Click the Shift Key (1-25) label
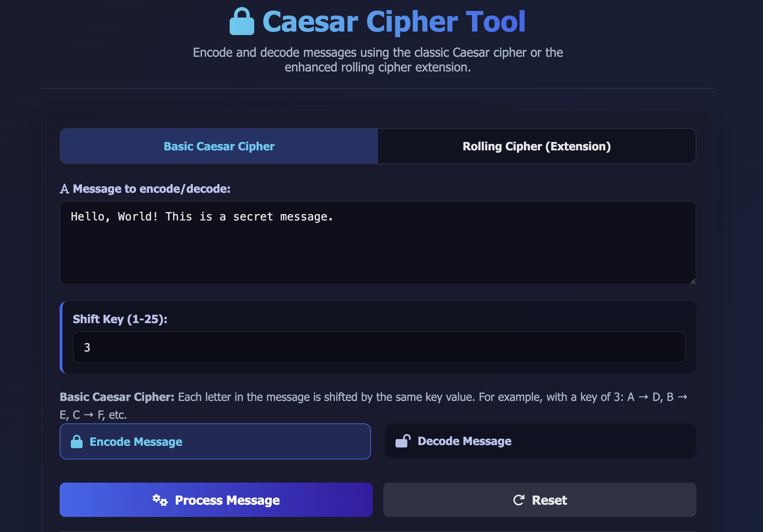The width and height of the screenshot is (763, 532). click(120, 319)
